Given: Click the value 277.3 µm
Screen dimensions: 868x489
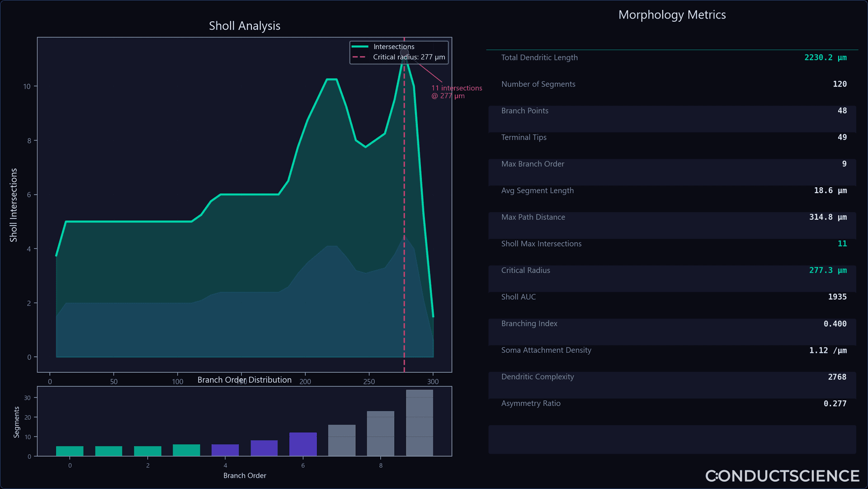Looking at the screenshot, I should tap(828, 271).
